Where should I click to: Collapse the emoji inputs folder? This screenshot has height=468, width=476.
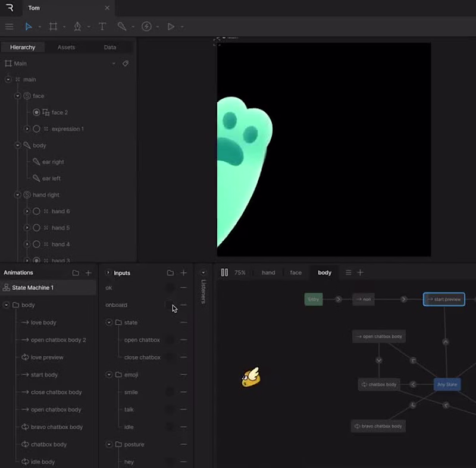pyautogui.click(x=109, y=375)
